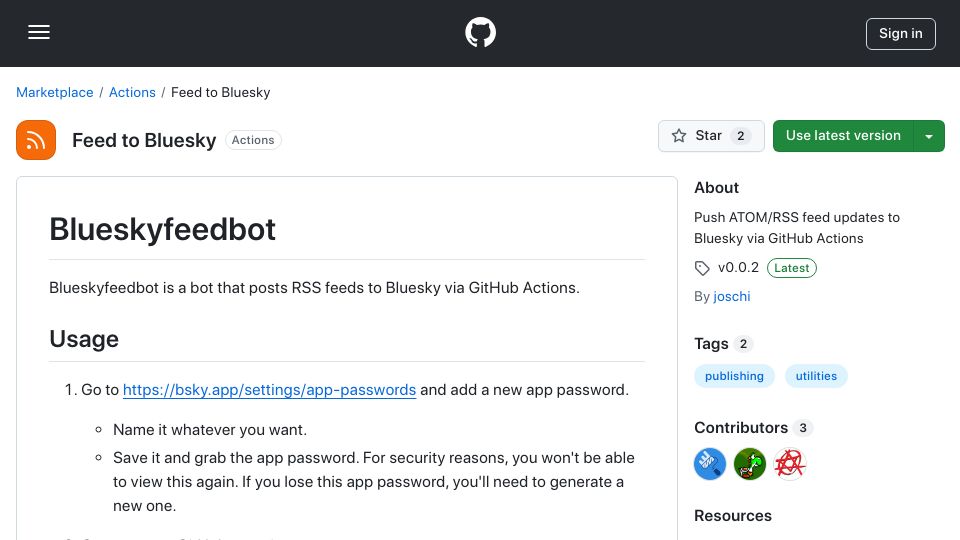The width and height of the screenshot is (960, 540).
Task: Click the Latest release badge
Action: click(792, 268)
